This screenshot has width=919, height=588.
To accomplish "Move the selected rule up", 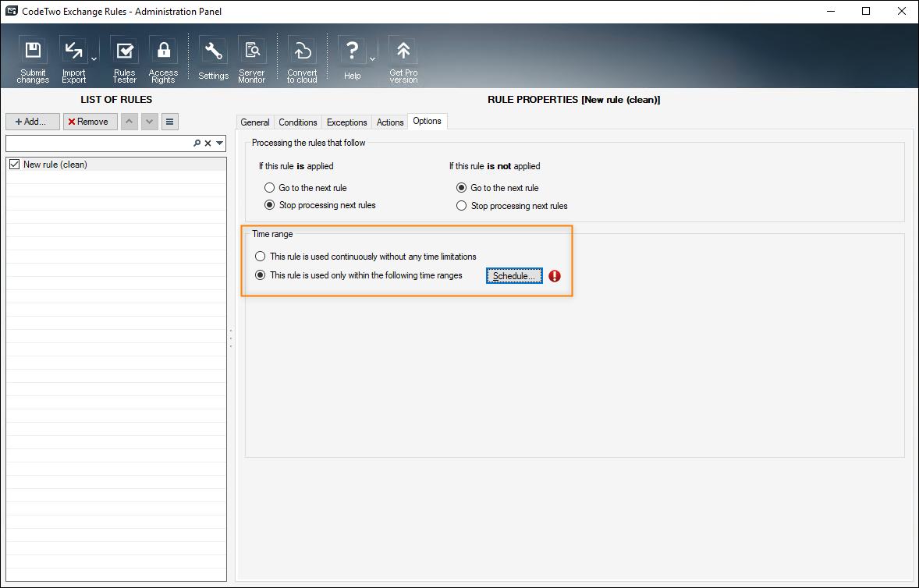I will pyautogui.click(x=129, y=122).
